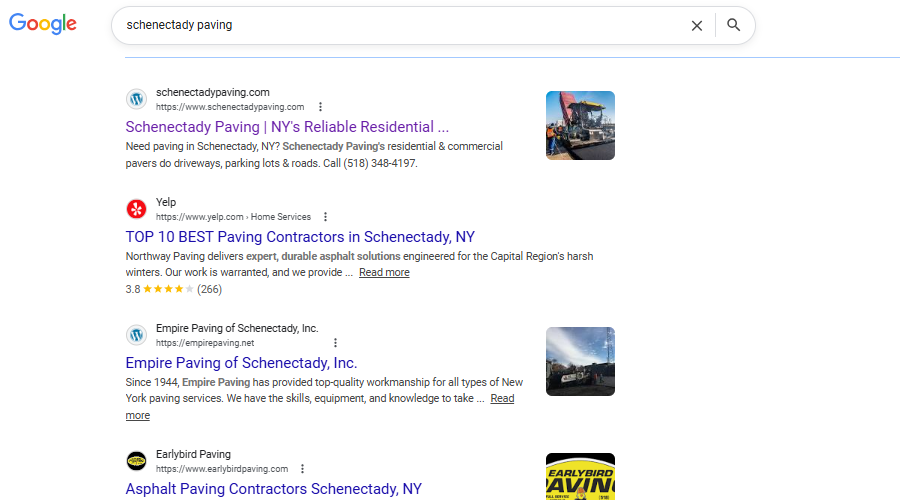Open three-dot menu for schenectadypaving.com result
The image size is (900, 500).
pos(320,107)
